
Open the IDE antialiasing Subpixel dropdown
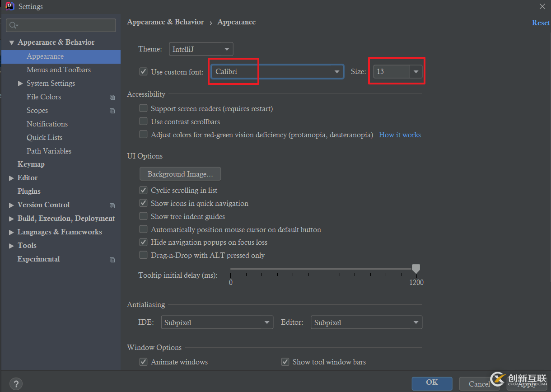[217, 322]
